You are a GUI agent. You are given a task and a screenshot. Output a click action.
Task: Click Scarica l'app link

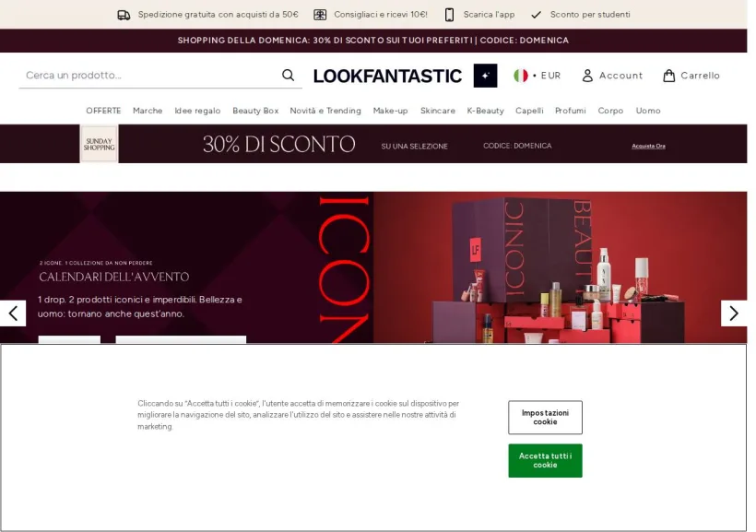(489, 15)
